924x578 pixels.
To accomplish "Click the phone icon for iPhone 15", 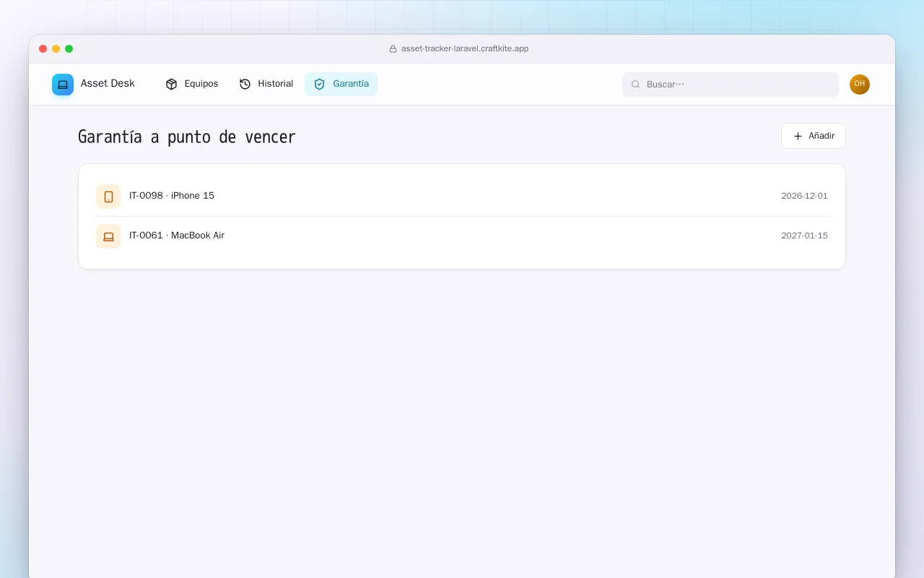I will pyautogui.click(x=108, y=197).
